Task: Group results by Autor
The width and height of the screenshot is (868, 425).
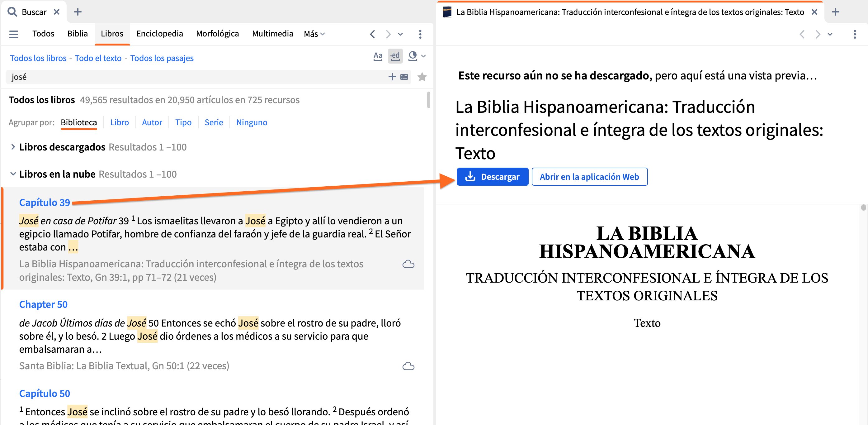Action: tap(152, 122)
